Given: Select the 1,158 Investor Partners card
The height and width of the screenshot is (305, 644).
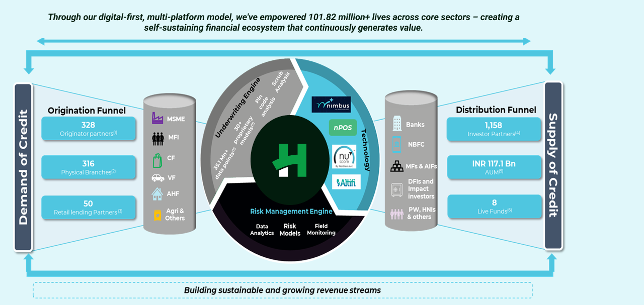Looking at the screenshot, I should [494, 129].
